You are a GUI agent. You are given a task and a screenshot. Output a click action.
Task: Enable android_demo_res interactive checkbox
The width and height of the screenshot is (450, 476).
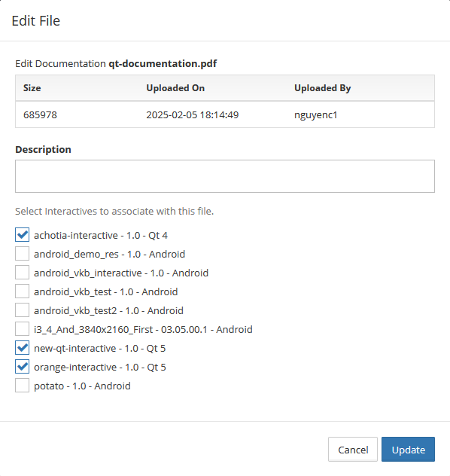coord(22,254)
